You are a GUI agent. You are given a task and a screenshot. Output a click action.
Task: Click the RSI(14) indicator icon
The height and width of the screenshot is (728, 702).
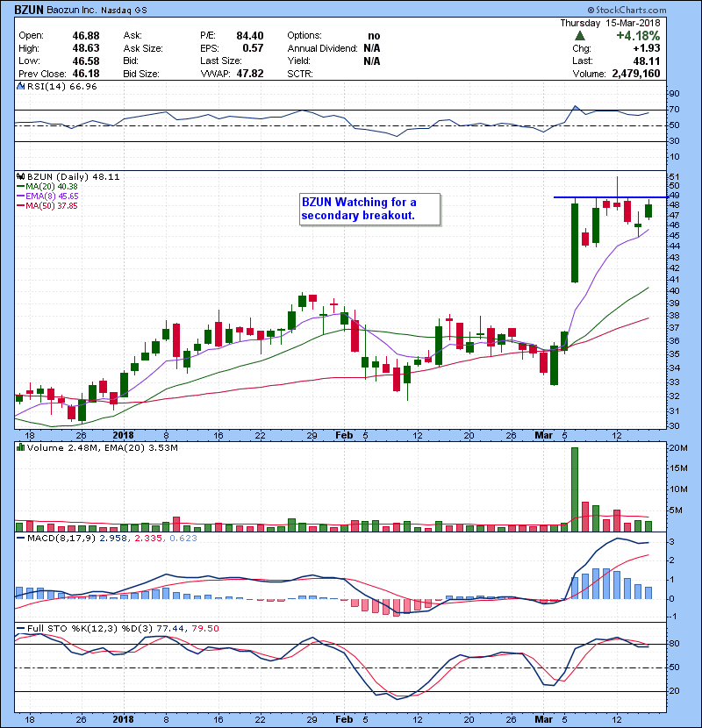click(x=20, y=86)
